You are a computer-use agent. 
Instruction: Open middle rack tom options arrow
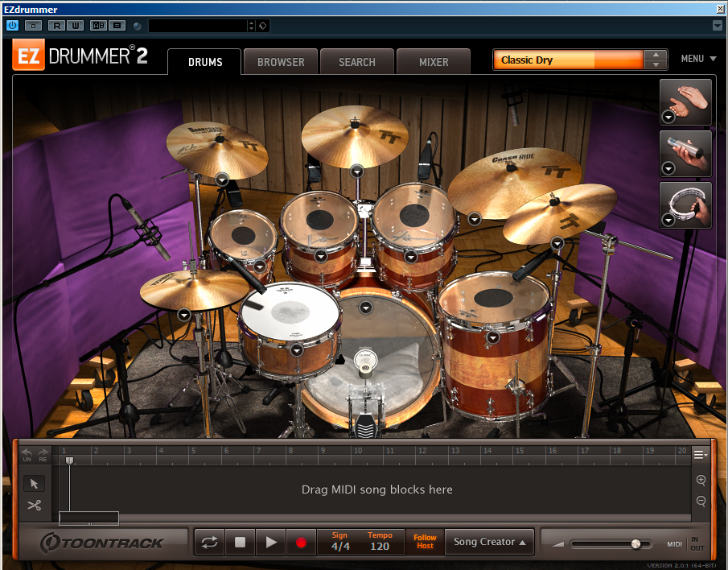[321, 256]
